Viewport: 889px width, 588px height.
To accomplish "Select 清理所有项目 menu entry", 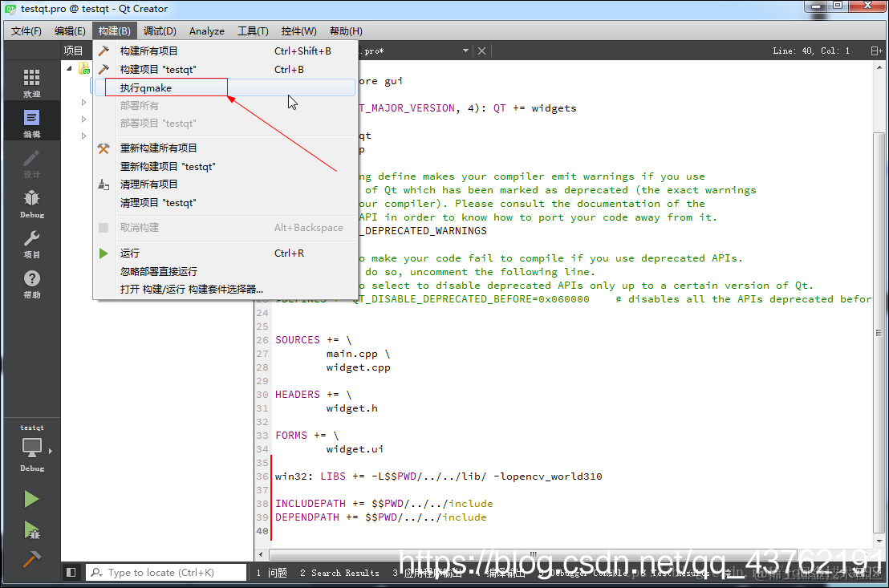I will click(x=225, y=185).
